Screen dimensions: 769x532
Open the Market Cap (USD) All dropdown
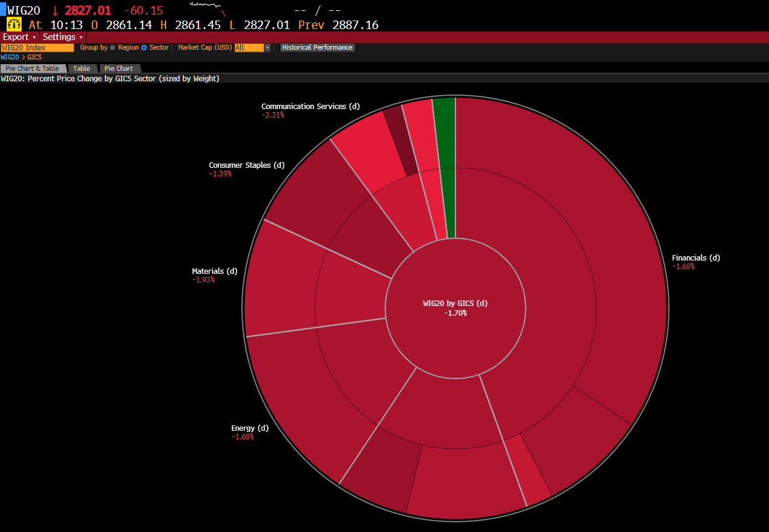pos(252,47)
